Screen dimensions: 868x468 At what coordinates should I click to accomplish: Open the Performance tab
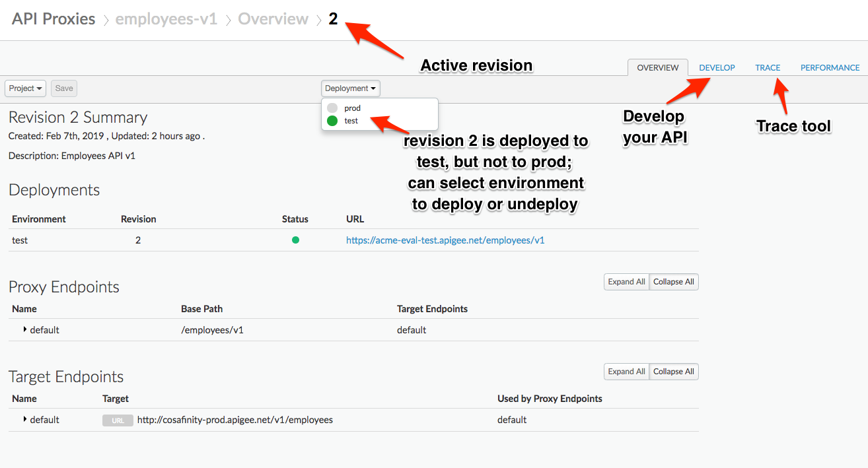point(830,67)
